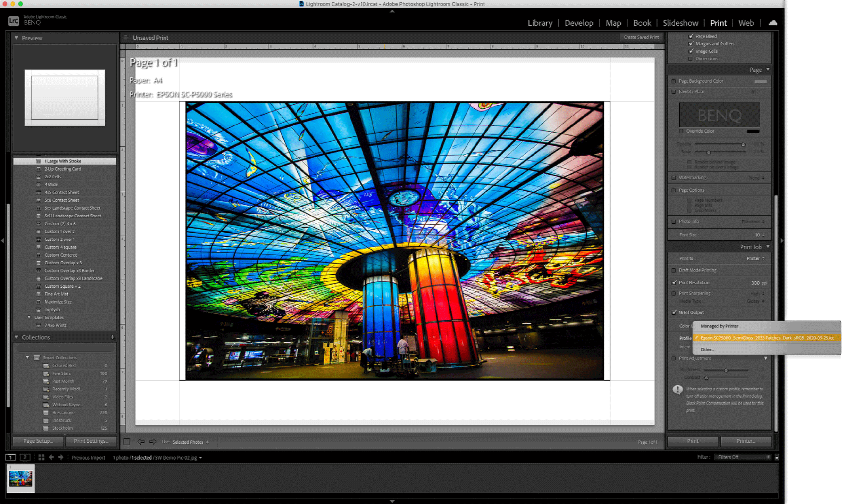844x504 pixels.
Task: Click the Print Settings icon button
Action: pyautogui.click(x=91, y=441)
